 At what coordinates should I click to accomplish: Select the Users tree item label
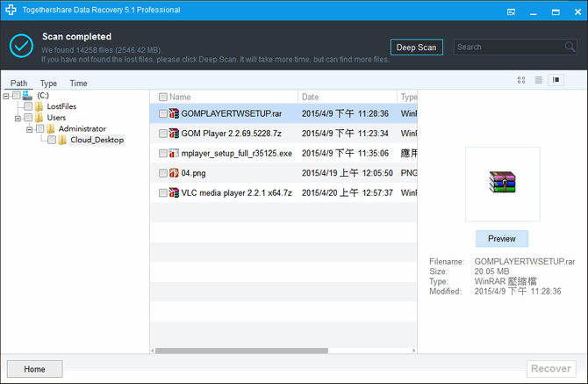[x=56, y=118]
